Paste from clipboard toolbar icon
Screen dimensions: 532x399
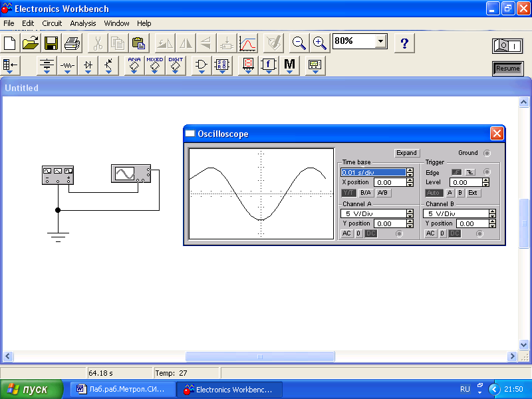pos(138,43)
